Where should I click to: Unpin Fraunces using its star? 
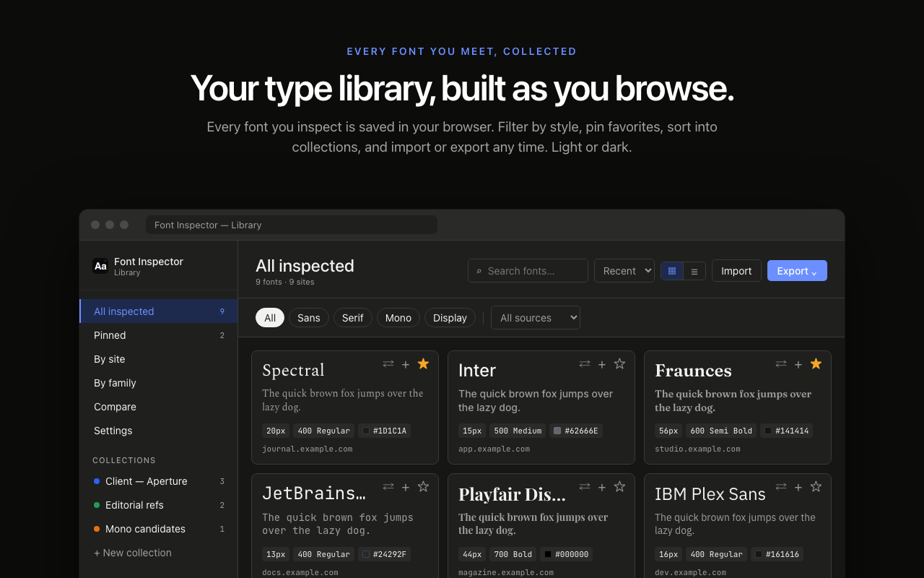point(816,364)
